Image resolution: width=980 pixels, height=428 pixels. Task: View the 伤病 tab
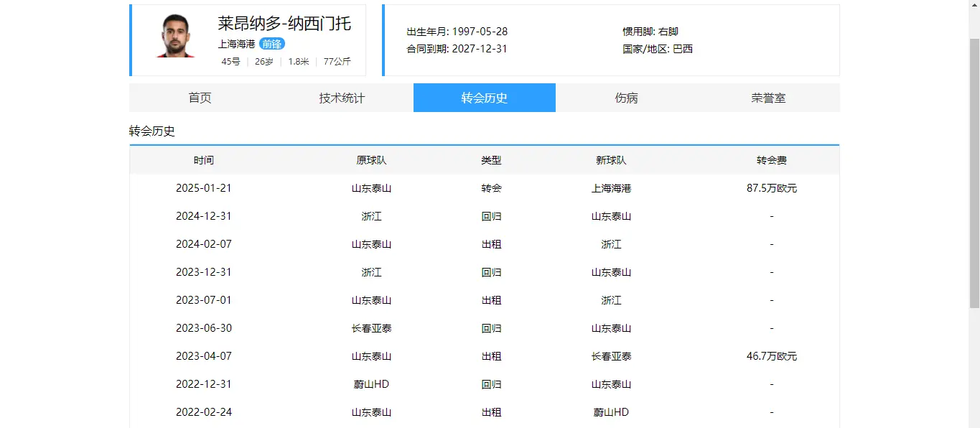click(x=627, y=98)
